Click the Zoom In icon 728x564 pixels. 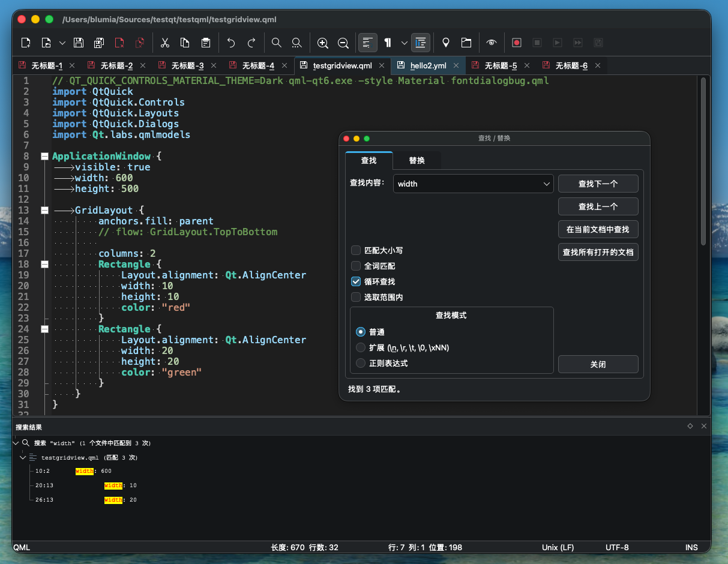323,43
